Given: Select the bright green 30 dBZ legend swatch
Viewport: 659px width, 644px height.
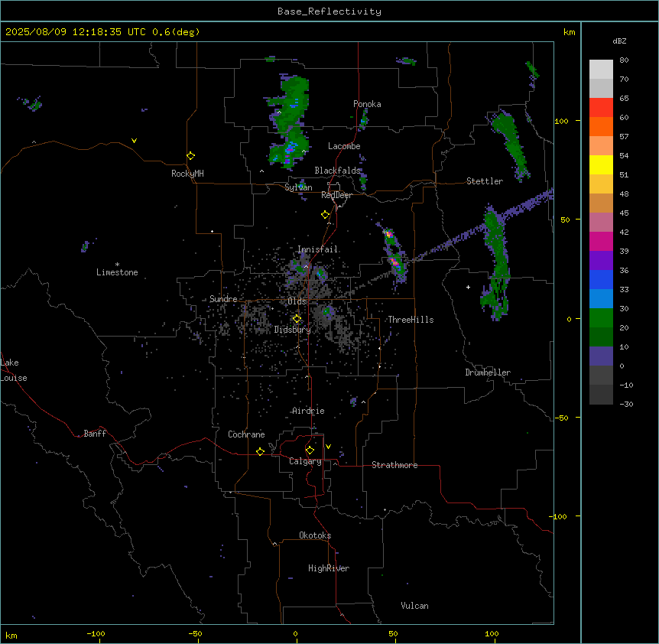Looking at the screenshot, I should 601,318.
